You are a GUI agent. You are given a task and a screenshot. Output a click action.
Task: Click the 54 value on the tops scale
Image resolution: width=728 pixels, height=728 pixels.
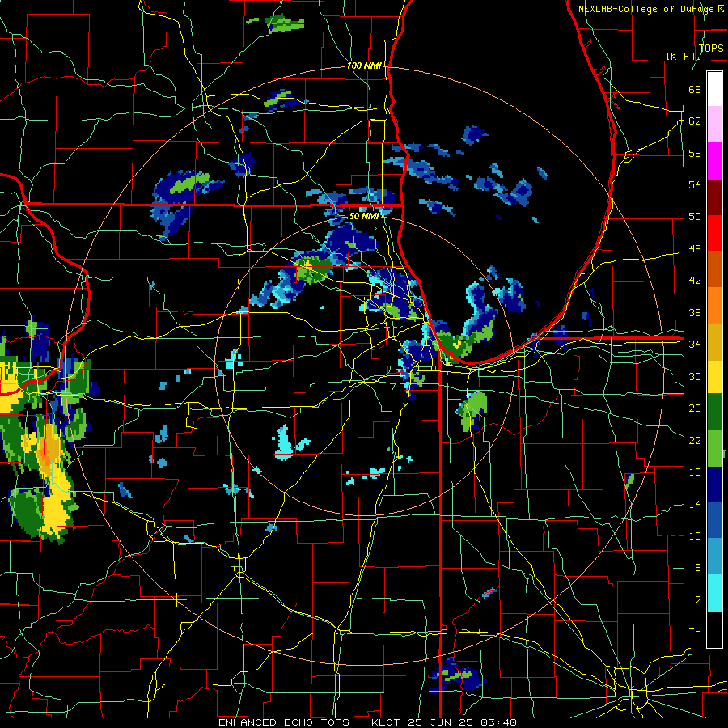point(695,184)
